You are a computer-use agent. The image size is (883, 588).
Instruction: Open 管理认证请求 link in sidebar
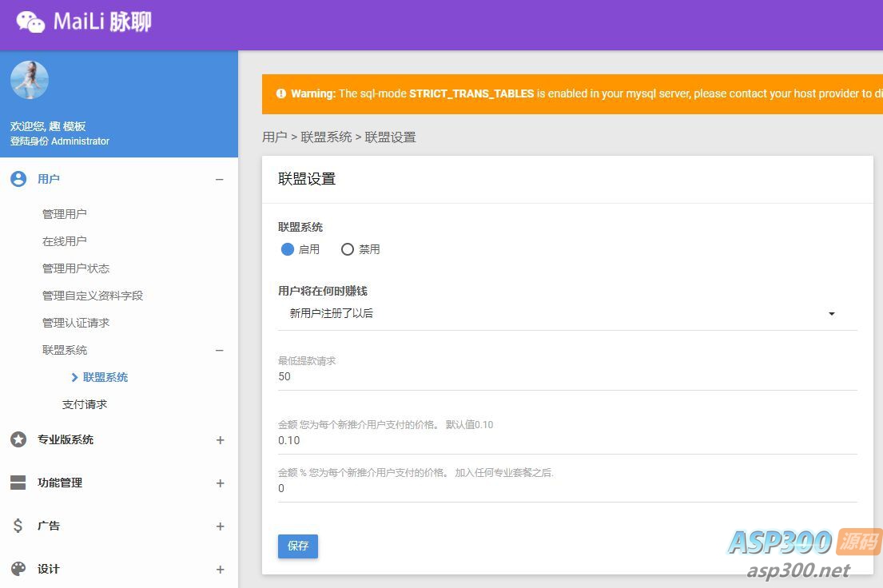pos(76,323)
